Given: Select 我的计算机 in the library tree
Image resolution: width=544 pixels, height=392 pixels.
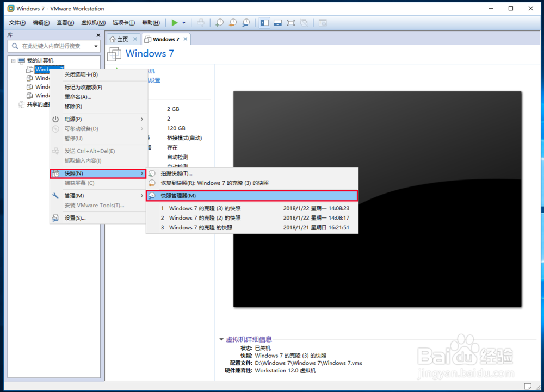Looking at the screenshot, I should [40, 61].
